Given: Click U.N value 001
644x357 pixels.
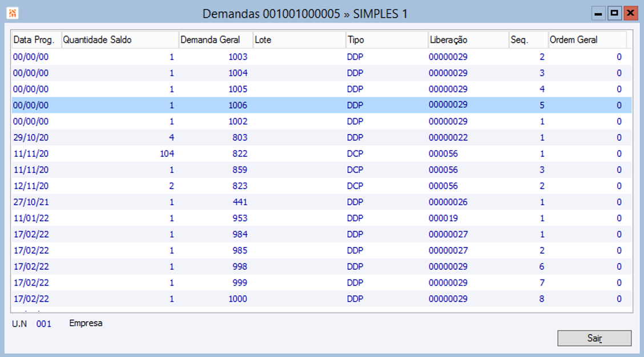Looking at the screenshot, I should tap(43, 324).
